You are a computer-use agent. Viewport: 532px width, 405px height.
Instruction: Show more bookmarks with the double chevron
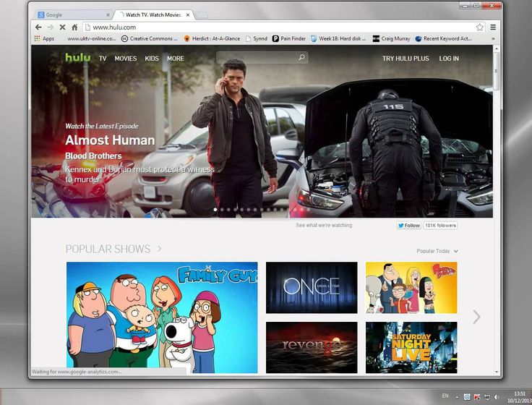click(x=493, y=39)
